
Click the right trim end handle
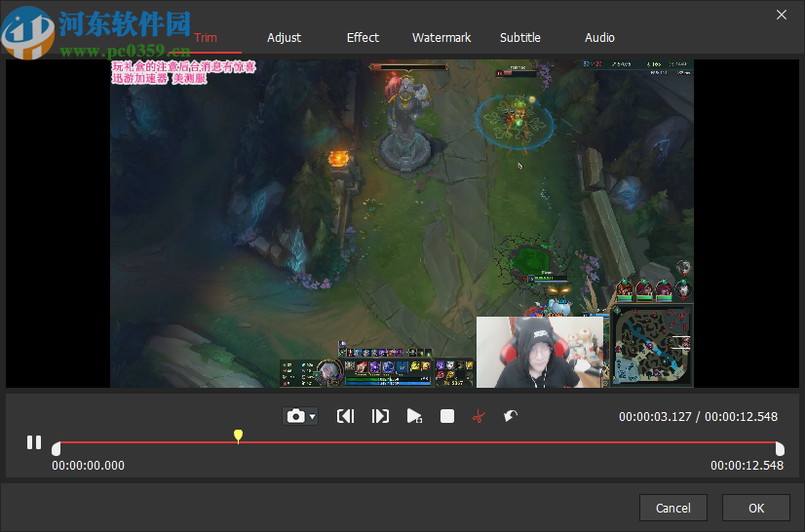click(x=780, y=449)
